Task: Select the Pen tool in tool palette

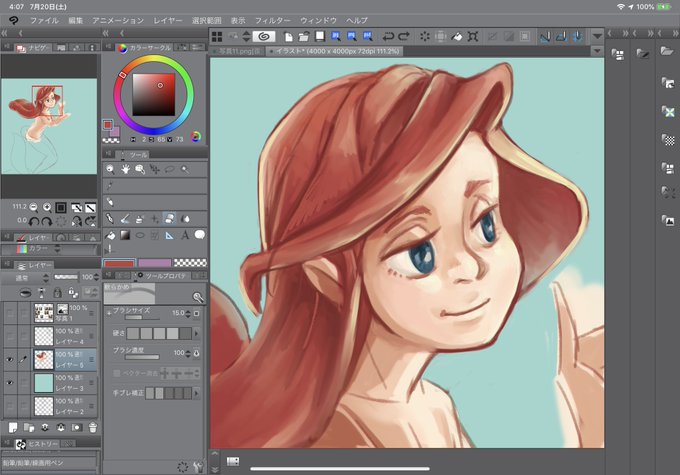Action: (110, 218)
